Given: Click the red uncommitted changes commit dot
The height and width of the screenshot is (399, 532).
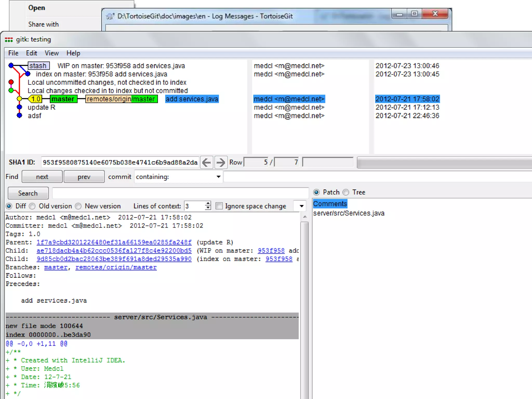Looking at the screenshot, I should (x=11, y=82).
